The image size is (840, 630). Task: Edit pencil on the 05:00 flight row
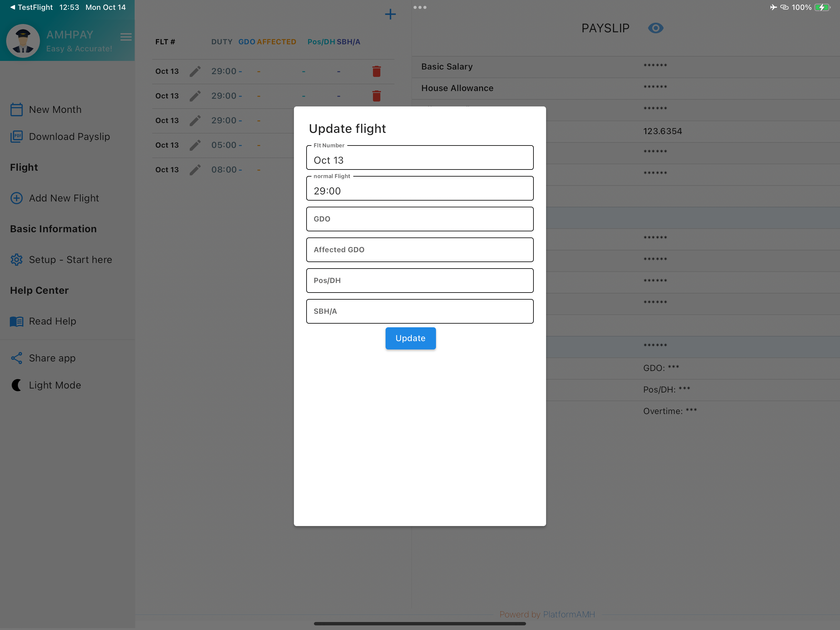point(195,145)
